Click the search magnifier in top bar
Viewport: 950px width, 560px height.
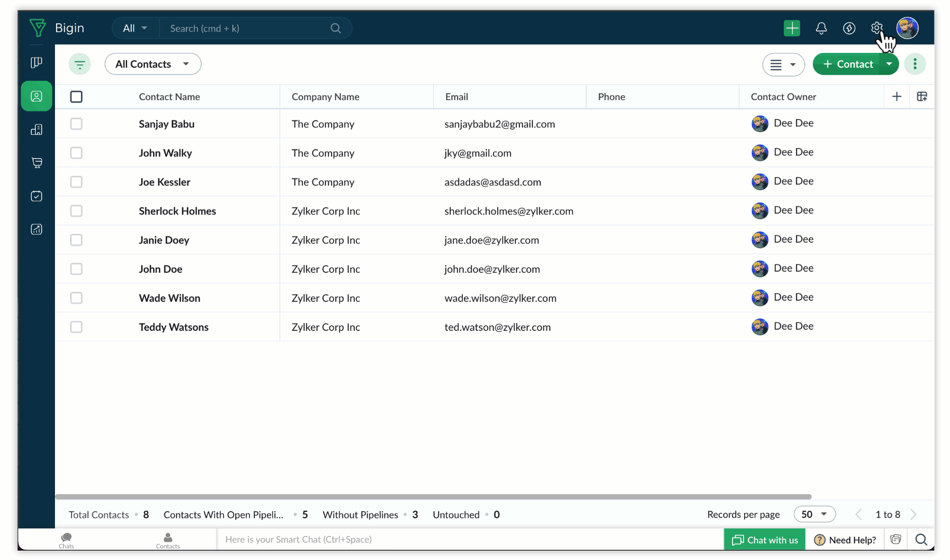click(x=336, y=29)
